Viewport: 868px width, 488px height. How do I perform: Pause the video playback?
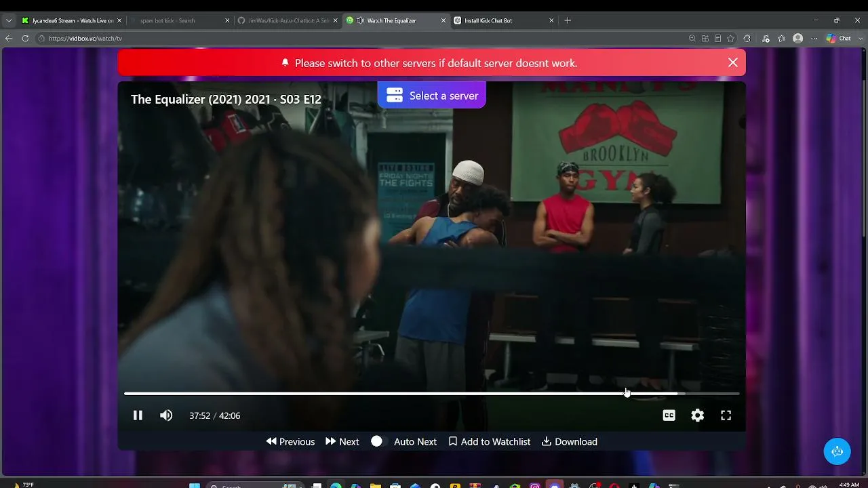(x=138, y=415)
